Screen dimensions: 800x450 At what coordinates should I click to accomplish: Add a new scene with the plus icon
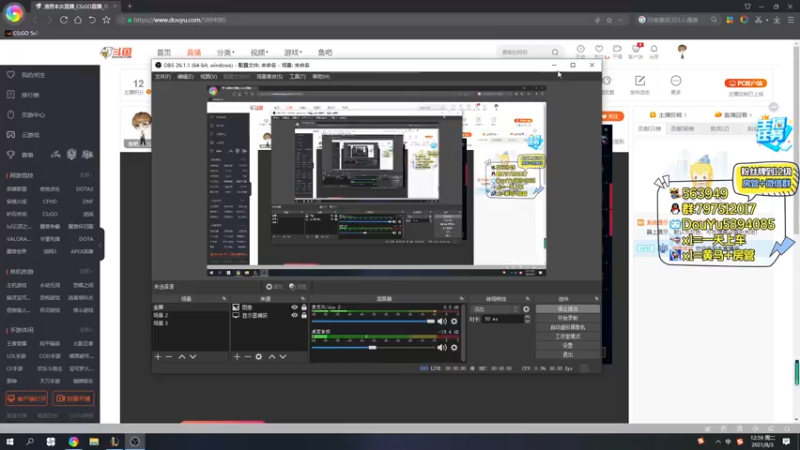pos(158,357)
